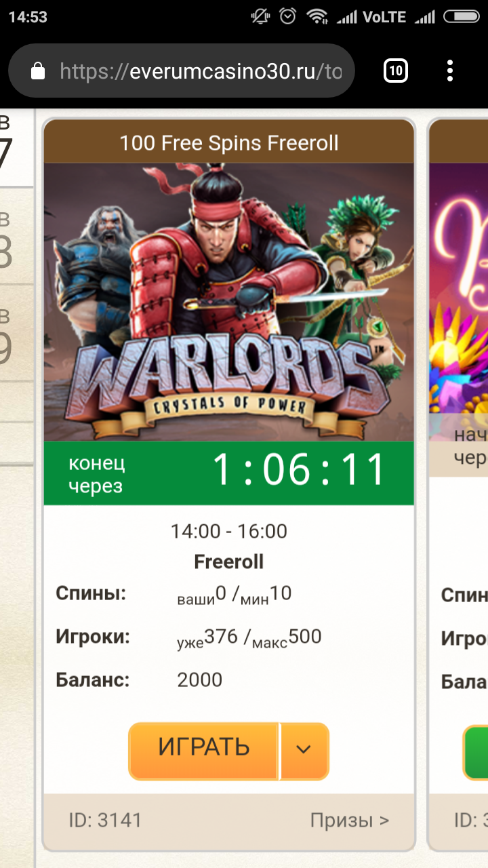Screen dimensions: 488x868
Task: Select the left calendar day ending in 7
Action: (7, 145)
